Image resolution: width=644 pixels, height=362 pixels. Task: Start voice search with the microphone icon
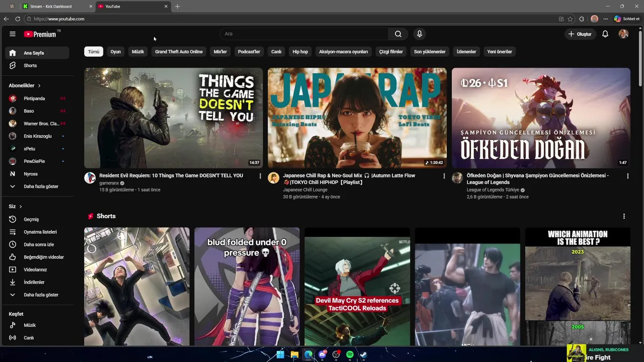419,34
